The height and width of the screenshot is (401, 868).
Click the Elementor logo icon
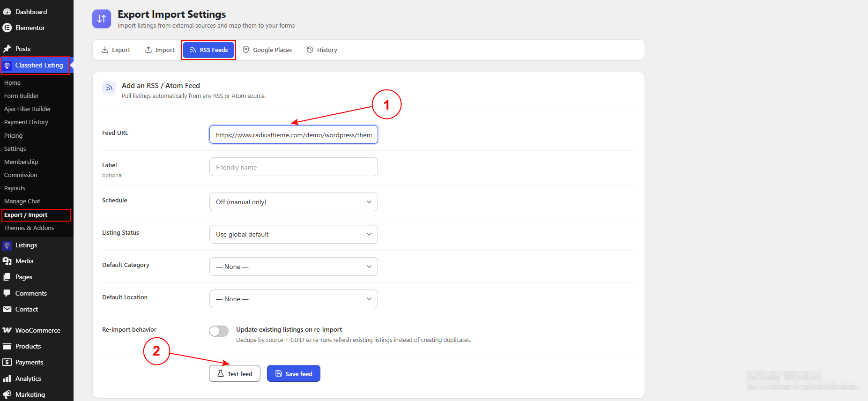(7, 28)
